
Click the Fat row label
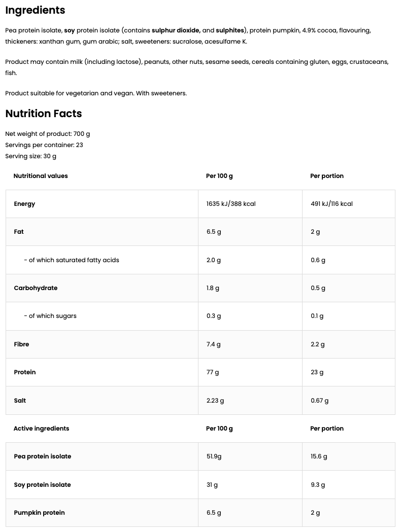[19, 232]
